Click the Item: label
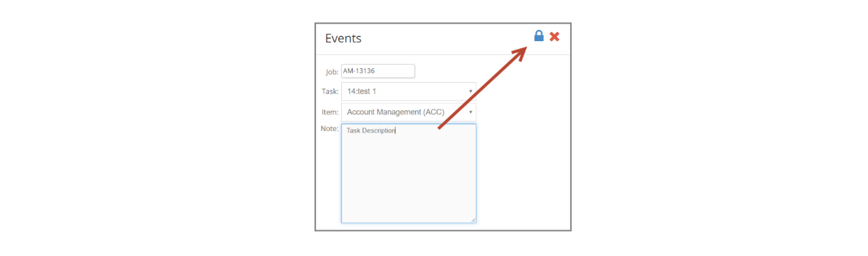The width and height of the screenshot is (868, 256). tap(330, 112)
